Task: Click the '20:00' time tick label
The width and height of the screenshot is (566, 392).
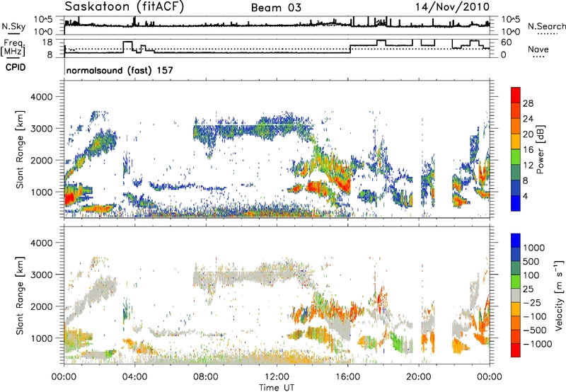Action: click(418, 377)
